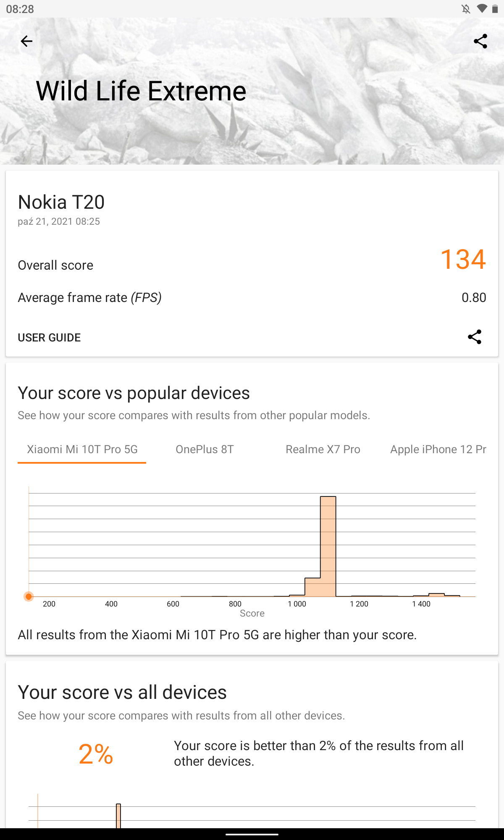Select the Apple iPhone 12 Pro tab

coord(438,449)
